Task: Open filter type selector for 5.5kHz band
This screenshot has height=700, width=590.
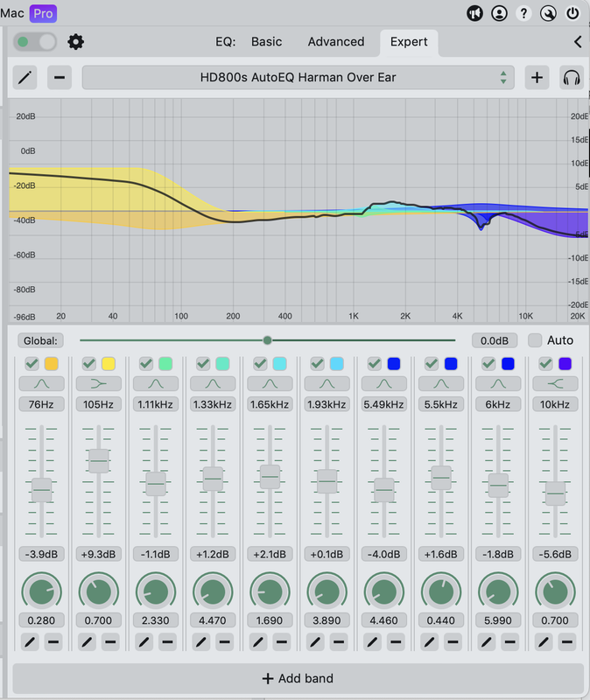Action: [441, 383]
